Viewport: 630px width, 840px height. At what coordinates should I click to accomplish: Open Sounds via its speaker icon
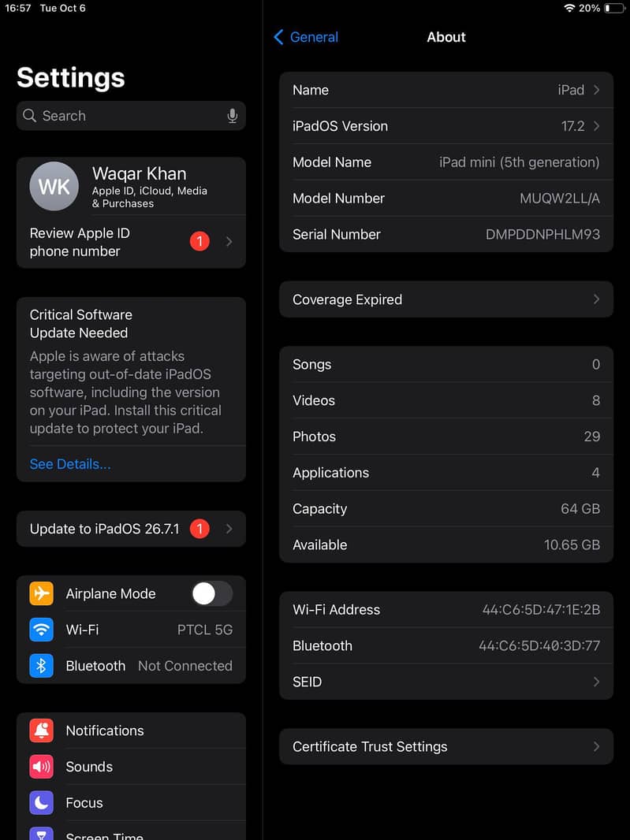[x=41, y=767]
